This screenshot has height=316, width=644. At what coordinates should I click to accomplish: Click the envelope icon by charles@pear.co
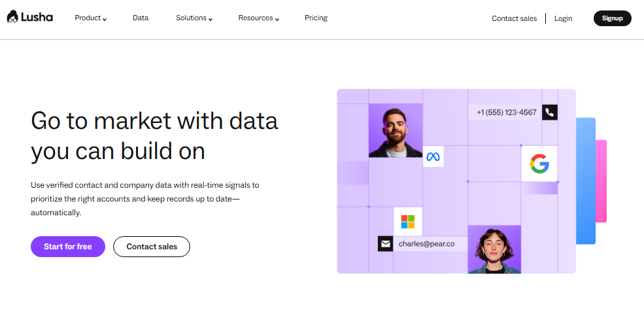385,243
